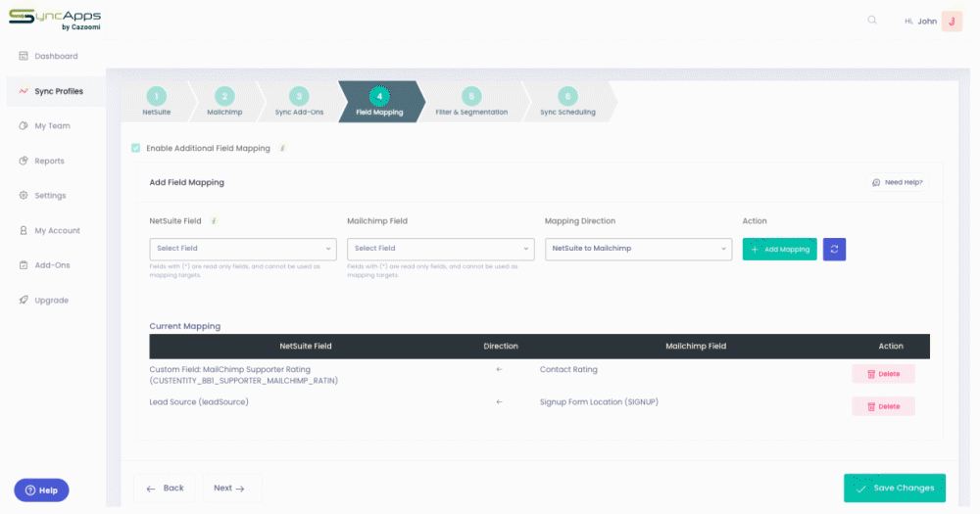This screenshot has width=980, height=514.
Task: Click the Dashboard sidebar icon
Action: pos(24,56)
